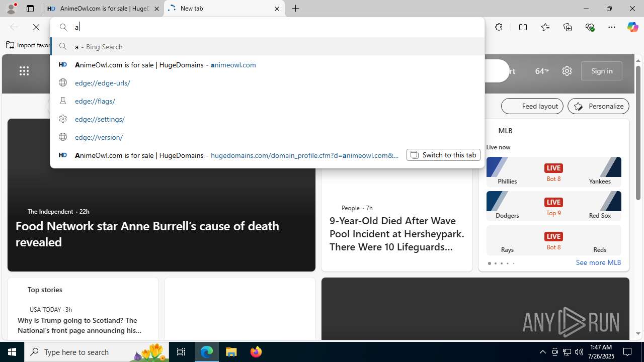Show hidden system tray icons
The image size is (644, 362).
pyautogui.click(x=542, y=352)
